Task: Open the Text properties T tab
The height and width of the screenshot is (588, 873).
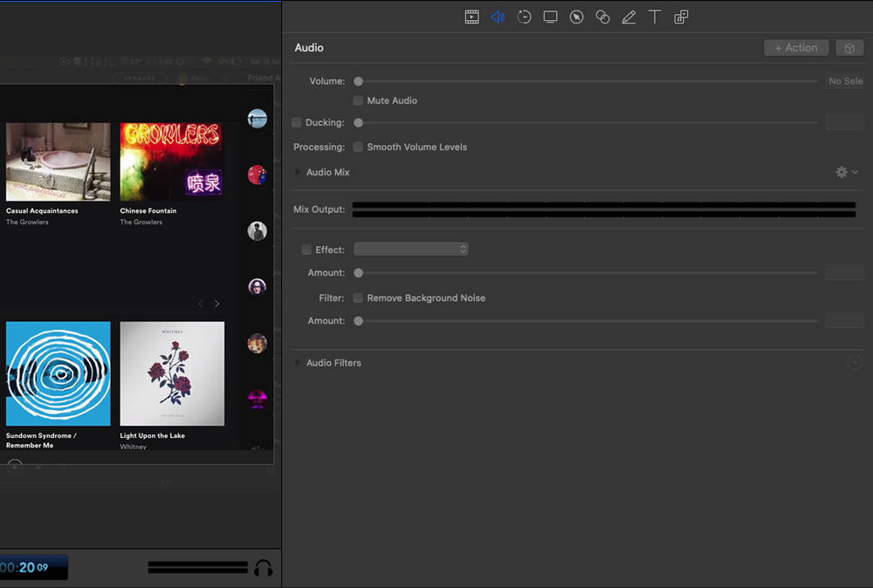Action: click(x=655, y=17)
